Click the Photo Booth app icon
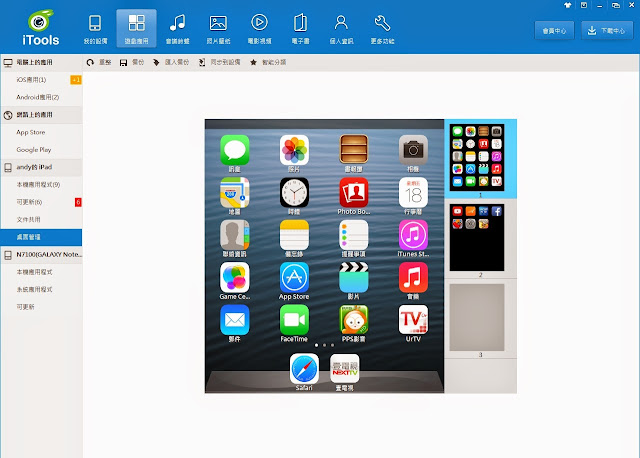The width and height of the screenshot is (640, 458). (x=354, y=192)
